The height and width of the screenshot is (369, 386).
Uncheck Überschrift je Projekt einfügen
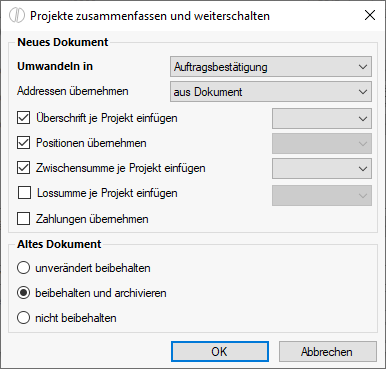point(24,118)
